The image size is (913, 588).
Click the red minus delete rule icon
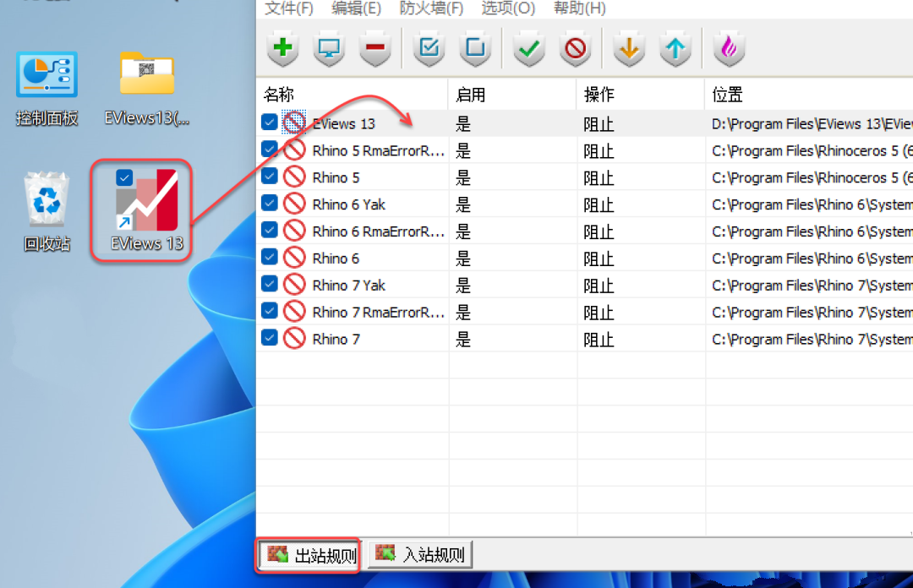(375, 48)
